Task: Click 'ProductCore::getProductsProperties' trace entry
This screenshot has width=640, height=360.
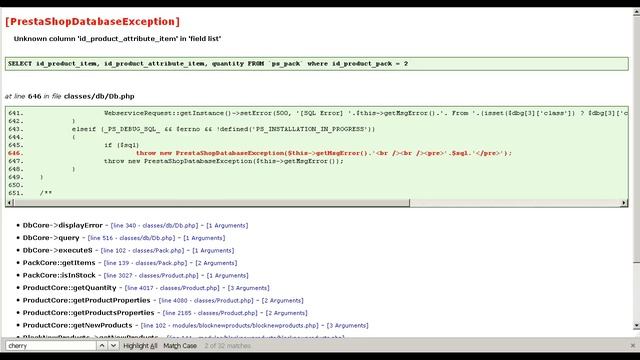Action: (89, 313)
